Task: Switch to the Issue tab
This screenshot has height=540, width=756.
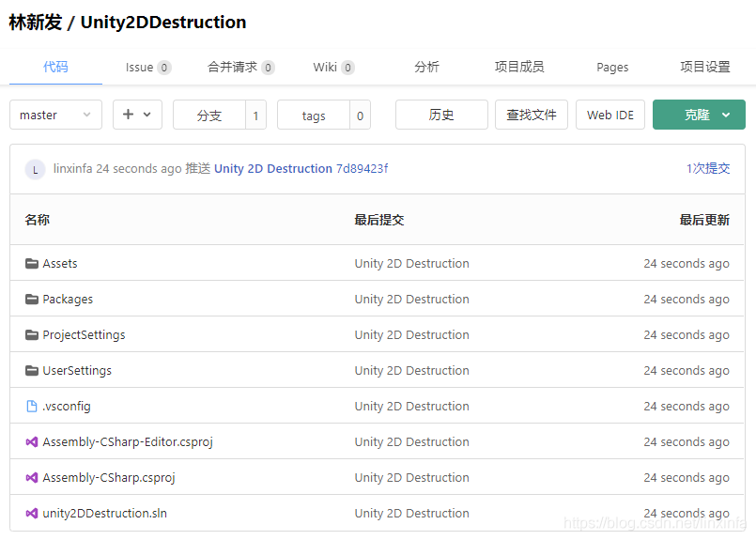Action: tap(147, 67)
